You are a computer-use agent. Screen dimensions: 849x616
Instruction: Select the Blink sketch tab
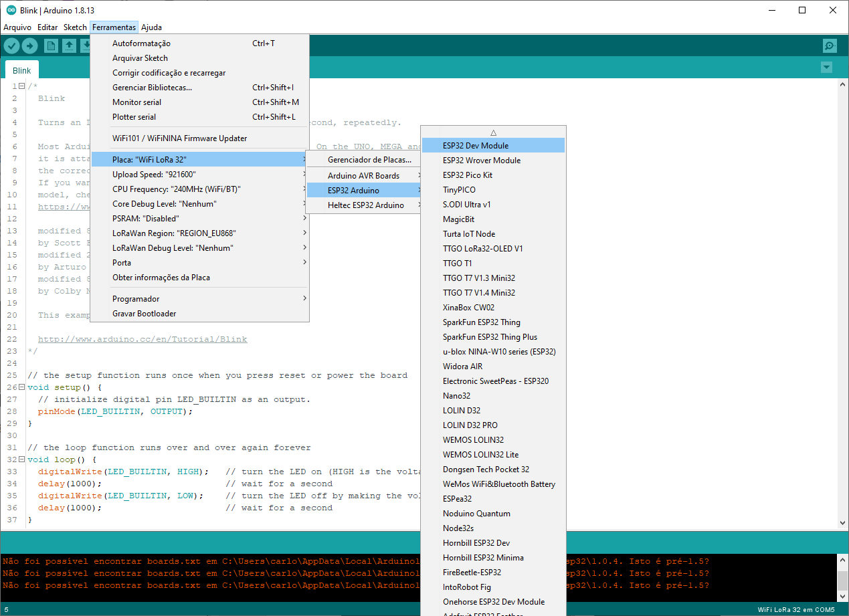[22, 70]
